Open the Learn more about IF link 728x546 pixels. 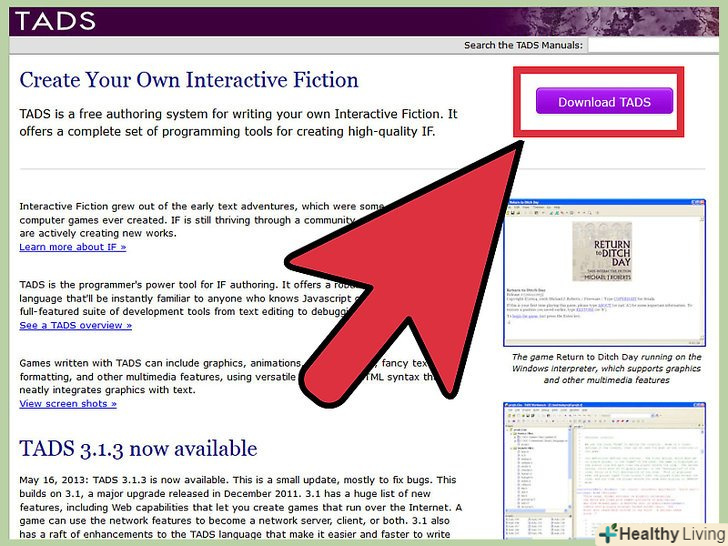[72, 247]
